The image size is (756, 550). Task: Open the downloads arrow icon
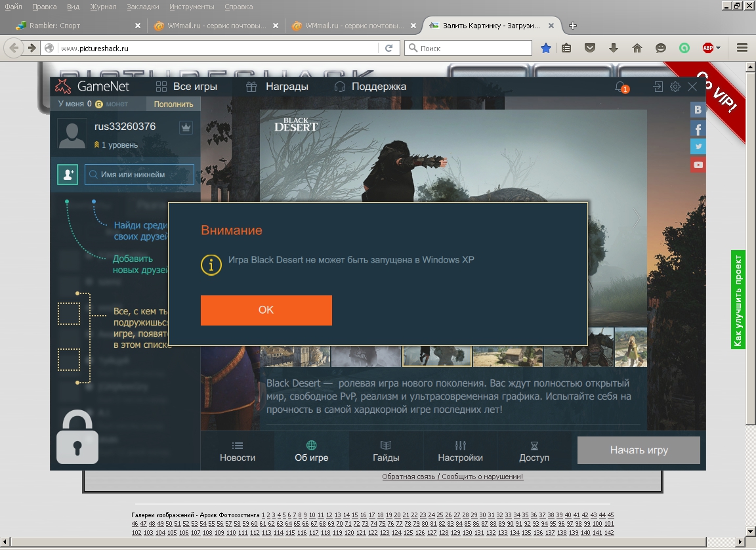pyautogui.click(x=614, y=48)
